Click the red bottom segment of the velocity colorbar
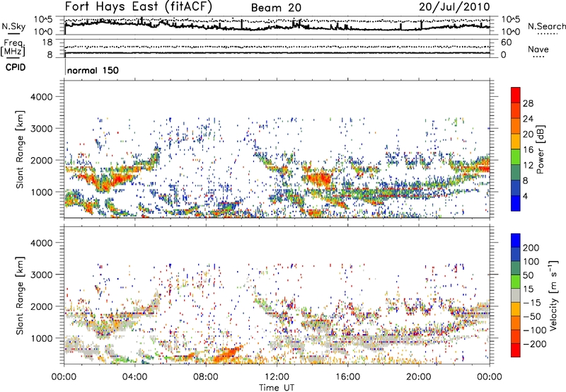The image size is (566, 392). pyautogui.click(x=516, y=350)
